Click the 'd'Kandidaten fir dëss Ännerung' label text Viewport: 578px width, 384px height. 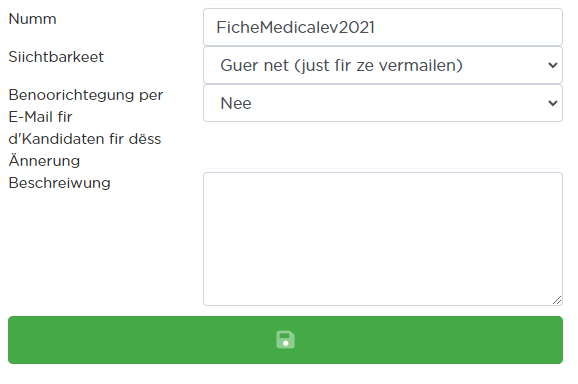[x=85, y=150]
